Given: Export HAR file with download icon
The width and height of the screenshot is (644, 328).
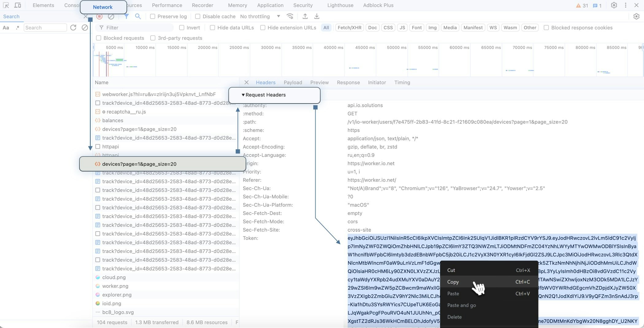Looking at the screenshot, I should pos(317,17).
